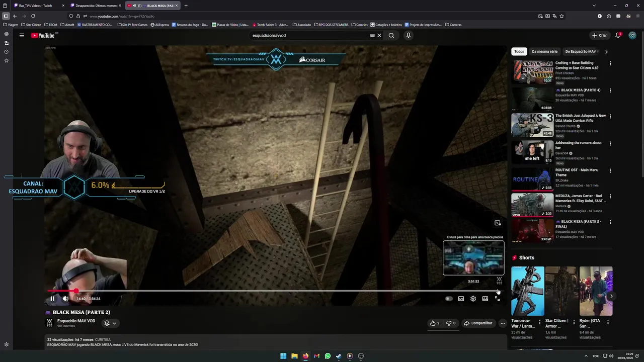
Task: Select the De Esquadrão MAV chip
Action: [581, 51]
